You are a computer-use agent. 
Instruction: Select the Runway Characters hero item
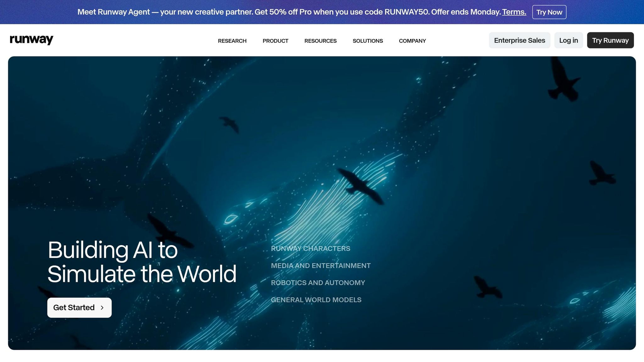[x=311, y=249]
